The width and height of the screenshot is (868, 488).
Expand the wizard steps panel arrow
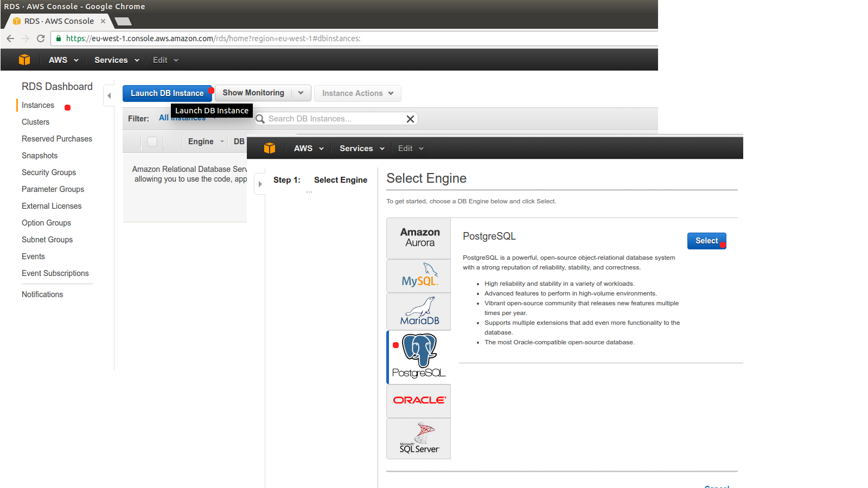click(x=260, y=184)
